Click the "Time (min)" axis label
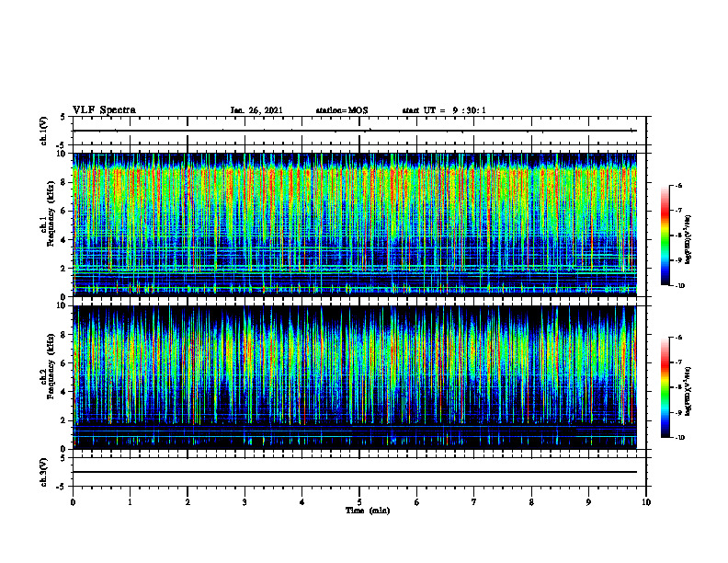This screenshot has height=563, width=728. (368, 511)
